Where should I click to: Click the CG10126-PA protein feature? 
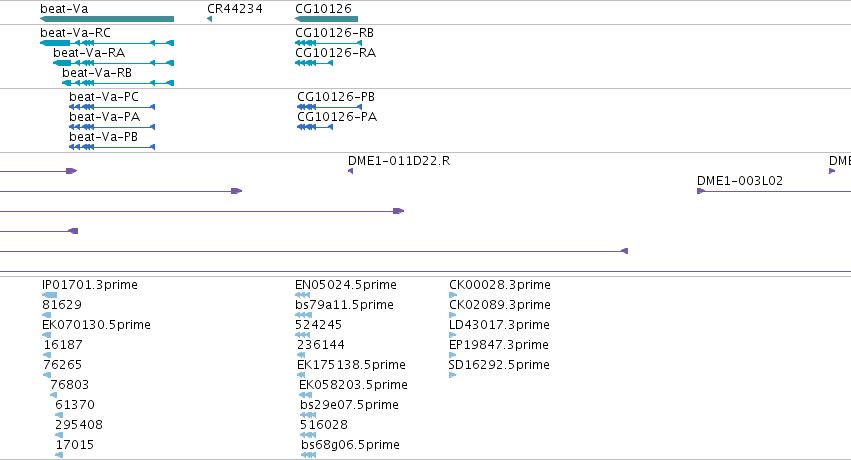[337, 117]
